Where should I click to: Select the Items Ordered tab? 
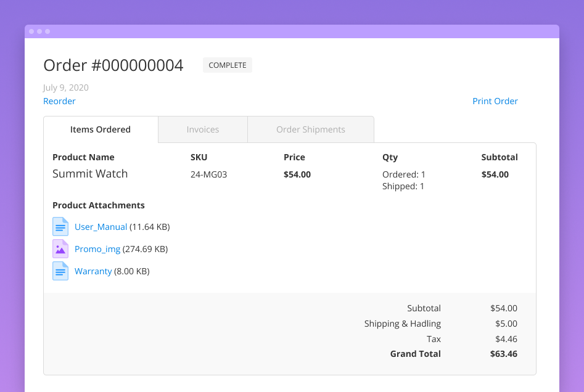[101, 129]
